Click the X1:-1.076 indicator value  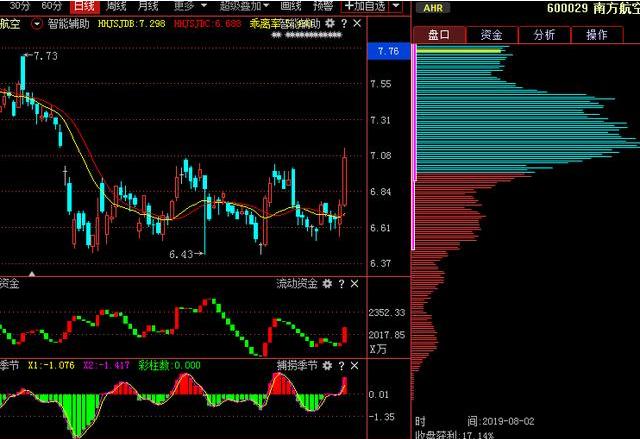coord(51,365)
